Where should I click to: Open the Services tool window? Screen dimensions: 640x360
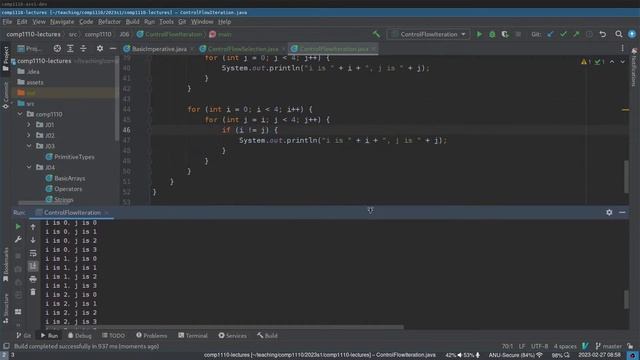232,336
